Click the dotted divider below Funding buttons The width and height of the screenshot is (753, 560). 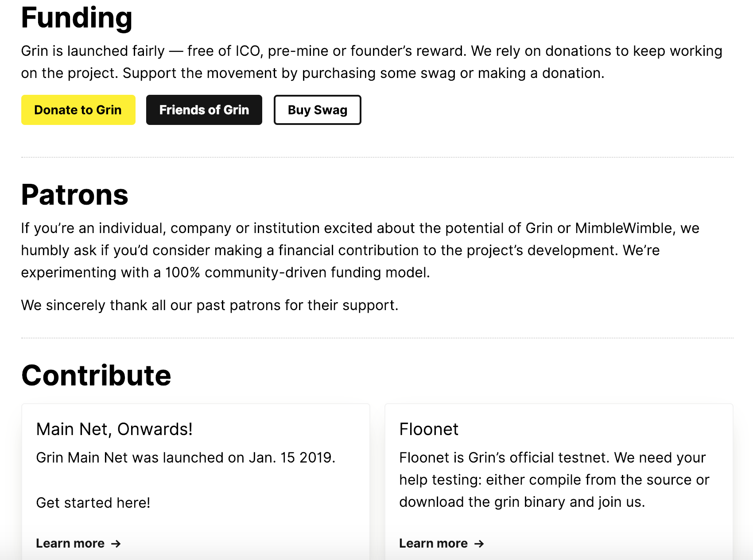(377, 157)
